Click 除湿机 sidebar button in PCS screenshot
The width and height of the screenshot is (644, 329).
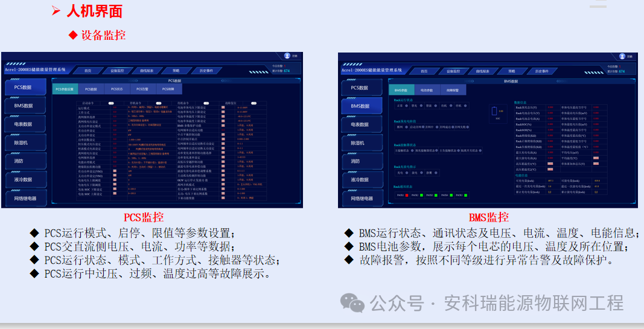click(x=25, y=142)
